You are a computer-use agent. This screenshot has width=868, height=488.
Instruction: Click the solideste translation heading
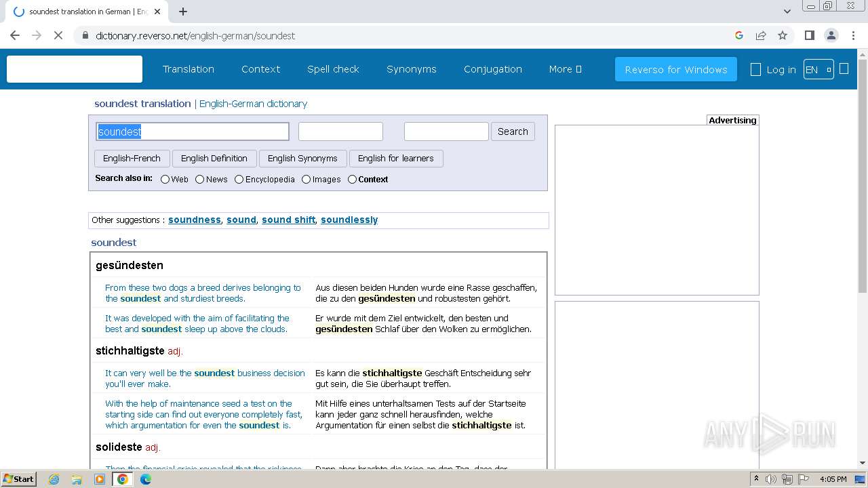tap(119, 447)
